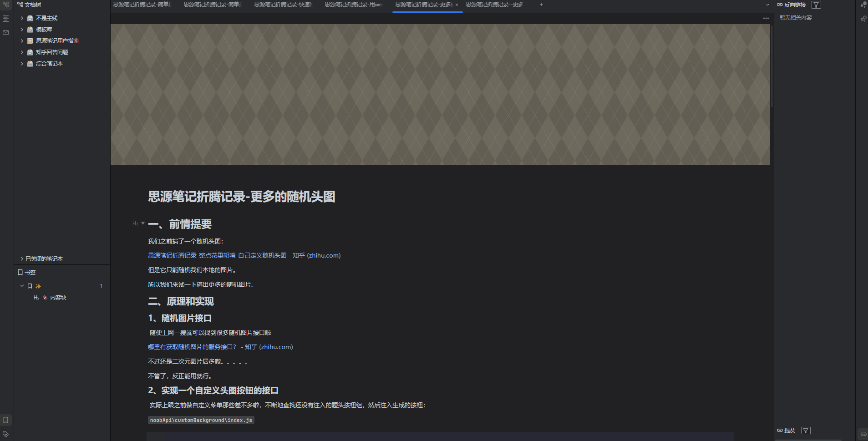The width and height of the screenshot is (868, 441).
Task: Expand the 思源笔记用户指南 notebook
Action: click(22, 41)
